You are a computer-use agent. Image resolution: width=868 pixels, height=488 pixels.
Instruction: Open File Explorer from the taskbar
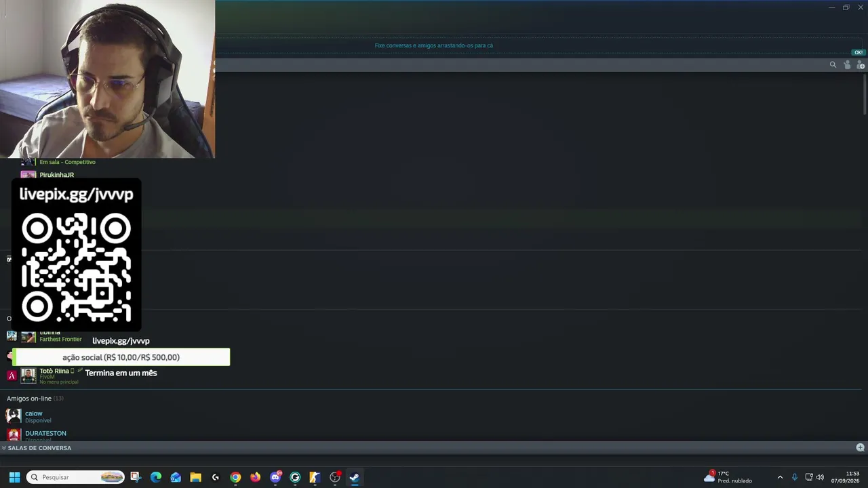click(x=195, y=477)
